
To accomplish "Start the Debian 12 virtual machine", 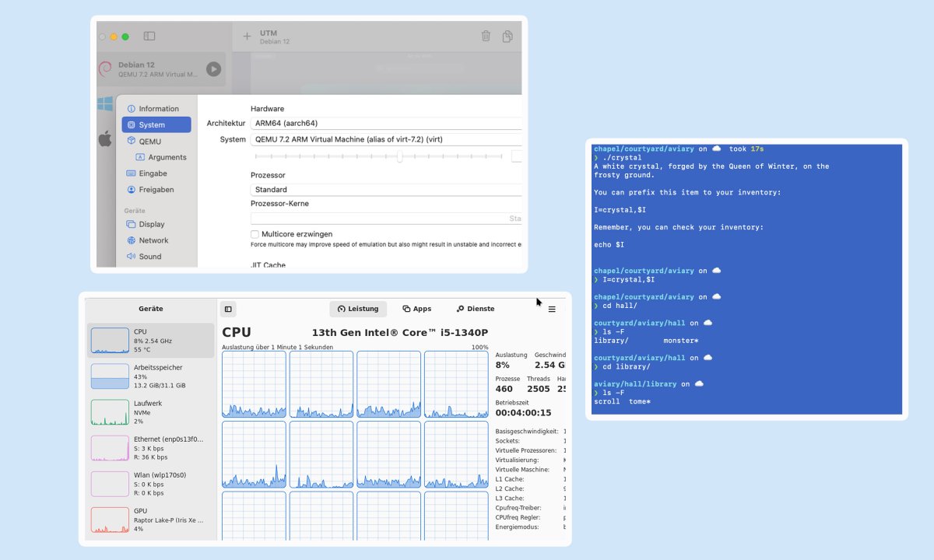I will point(213,68).
